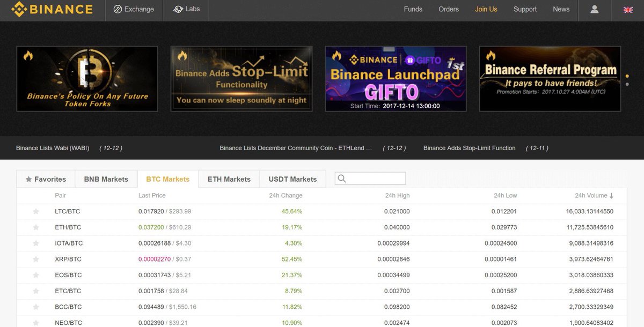Open the NEO/BTC trading pair
Viewport: 644px width, 327px height.
(68, 323)
